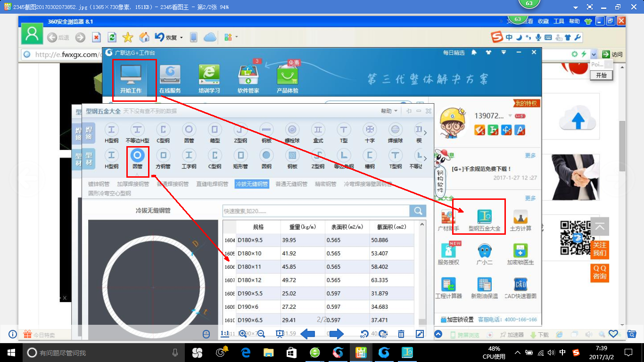
Task: Launch 土方计算 tool
Action: (520, 220)
